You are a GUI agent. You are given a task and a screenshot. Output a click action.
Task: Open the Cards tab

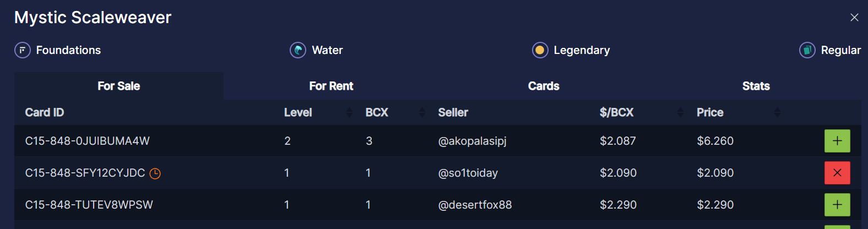[544, 86]
